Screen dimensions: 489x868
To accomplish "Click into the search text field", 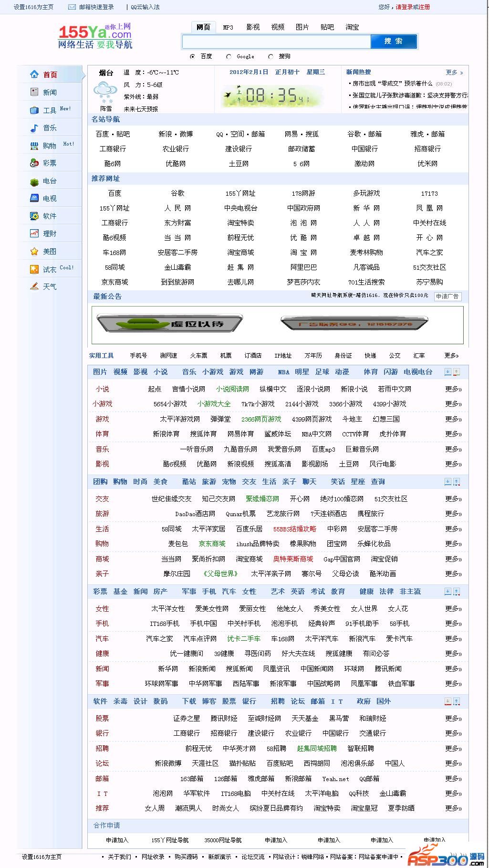I will click(x=276, y=42).
